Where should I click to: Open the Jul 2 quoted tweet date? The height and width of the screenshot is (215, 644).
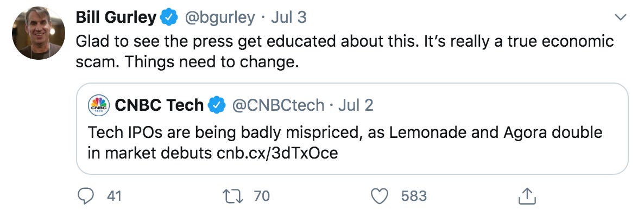(x=356, y=105)
